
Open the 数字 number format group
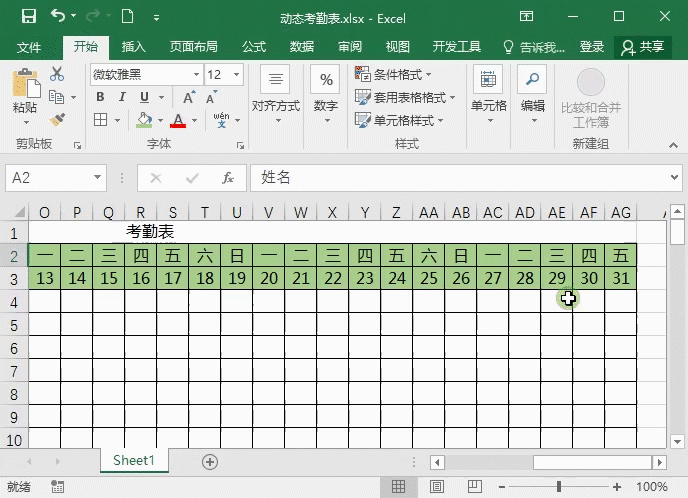point(326,95)
